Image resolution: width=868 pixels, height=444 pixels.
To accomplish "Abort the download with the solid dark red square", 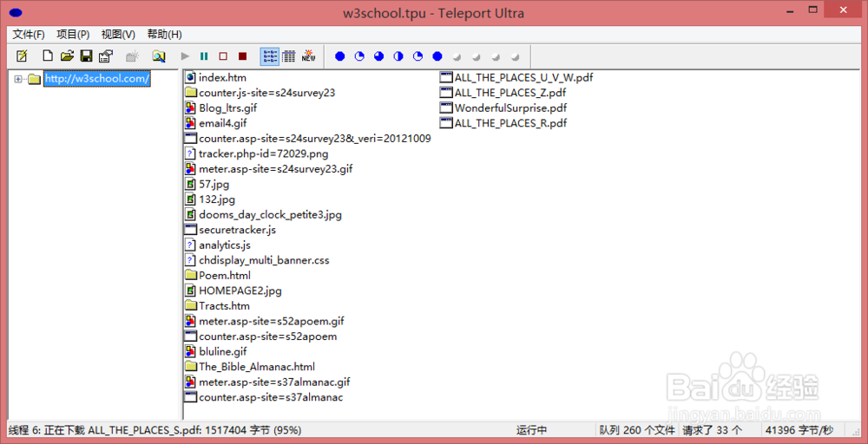I will click(242, 55).
